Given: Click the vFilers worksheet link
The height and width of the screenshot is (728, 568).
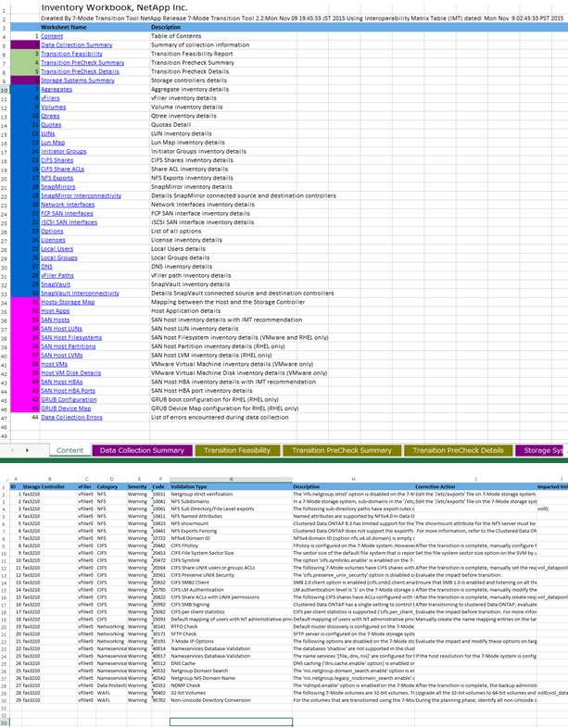Looking at the screenshot, I should click(x=50, y=98).
